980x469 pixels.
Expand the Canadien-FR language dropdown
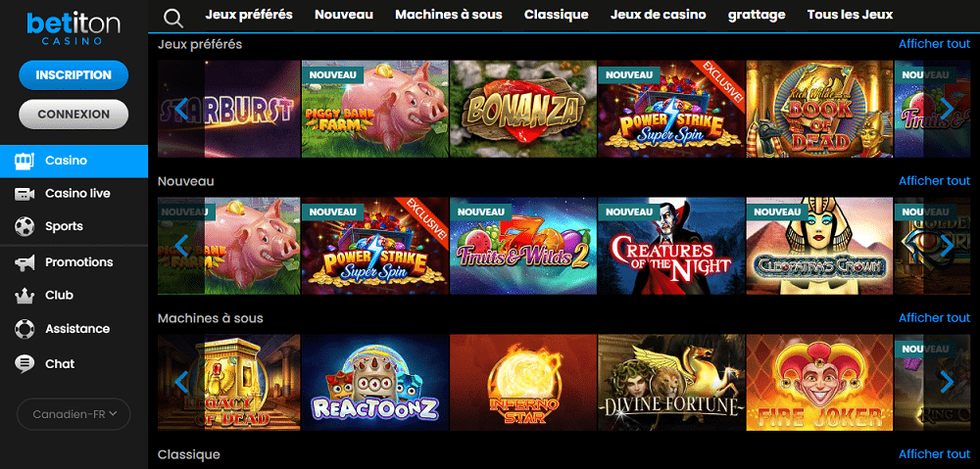point(73,414)
